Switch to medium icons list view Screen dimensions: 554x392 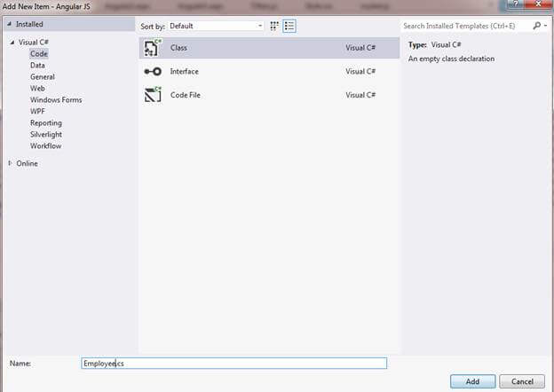click(x=289, y=26)
